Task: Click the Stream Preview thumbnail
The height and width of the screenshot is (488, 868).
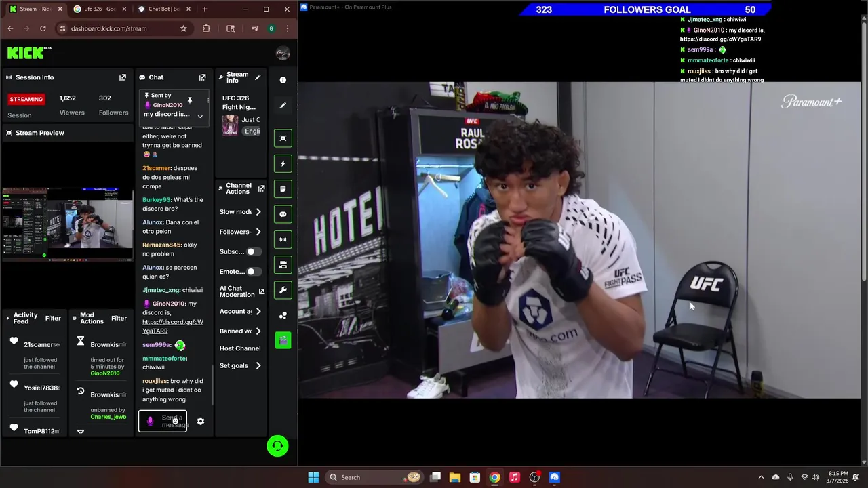Action: tap(67, 224)
